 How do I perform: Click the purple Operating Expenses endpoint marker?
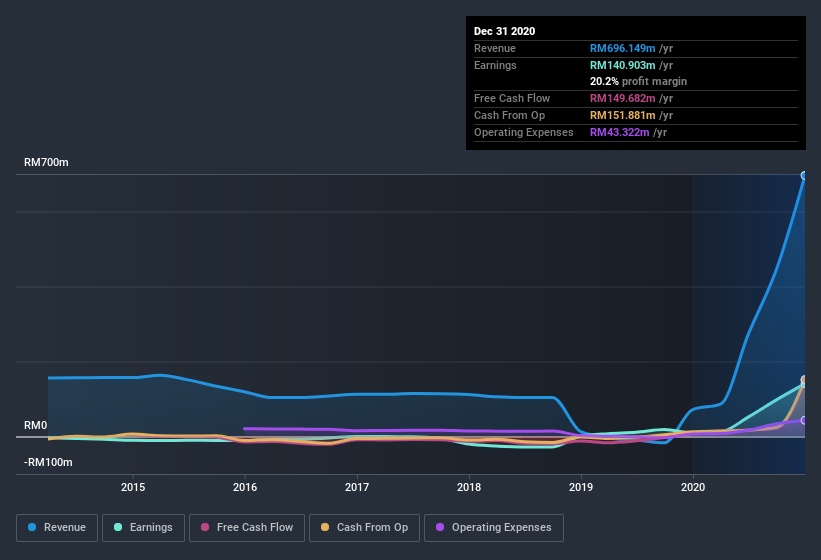tap(804, 420)
